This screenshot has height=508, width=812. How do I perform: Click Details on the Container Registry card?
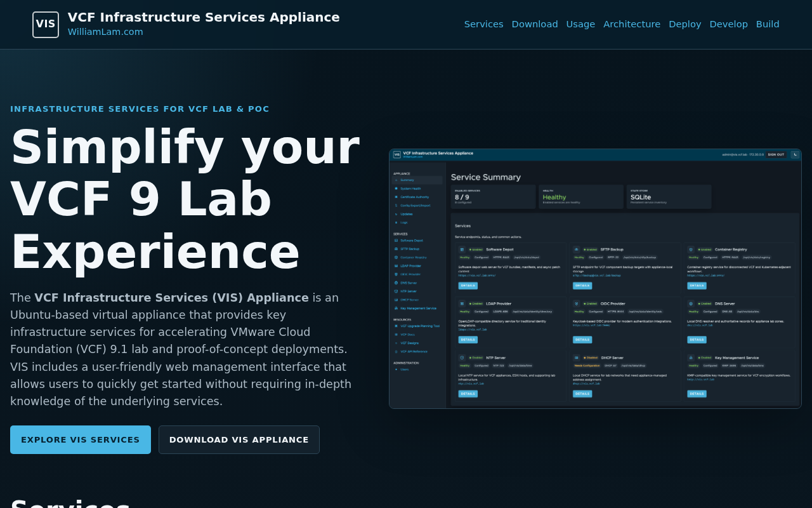(x=697, y=286)
